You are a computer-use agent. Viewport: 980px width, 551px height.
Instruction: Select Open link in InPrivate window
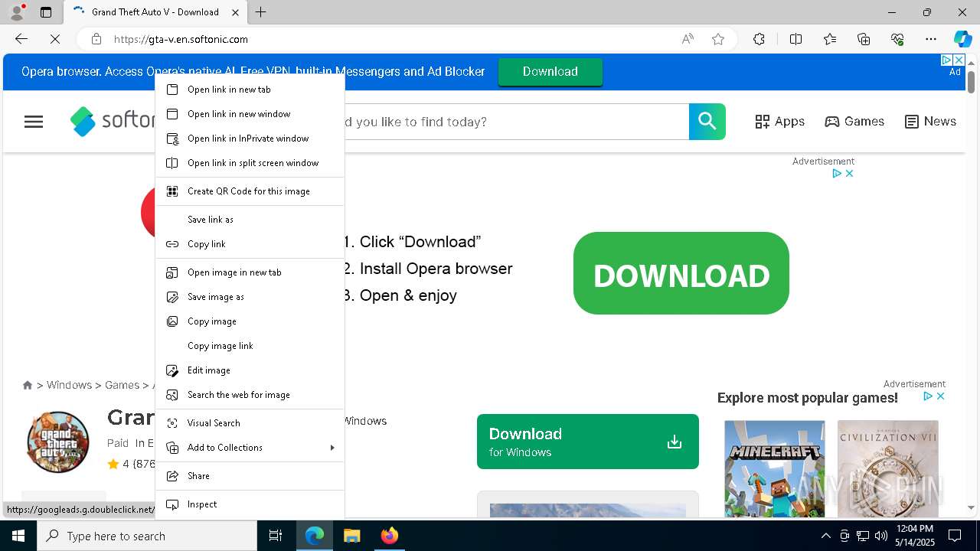tap(250, 139)
